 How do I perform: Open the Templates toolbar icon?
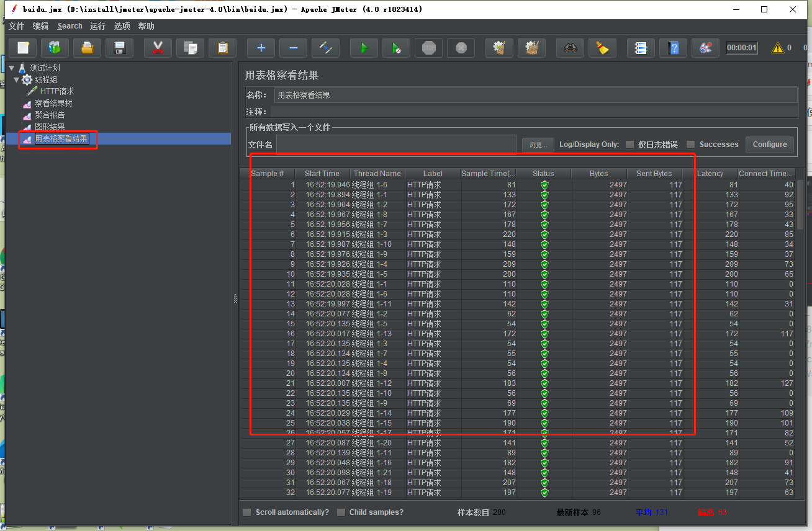pyautogui.click(x=55, y=48)
